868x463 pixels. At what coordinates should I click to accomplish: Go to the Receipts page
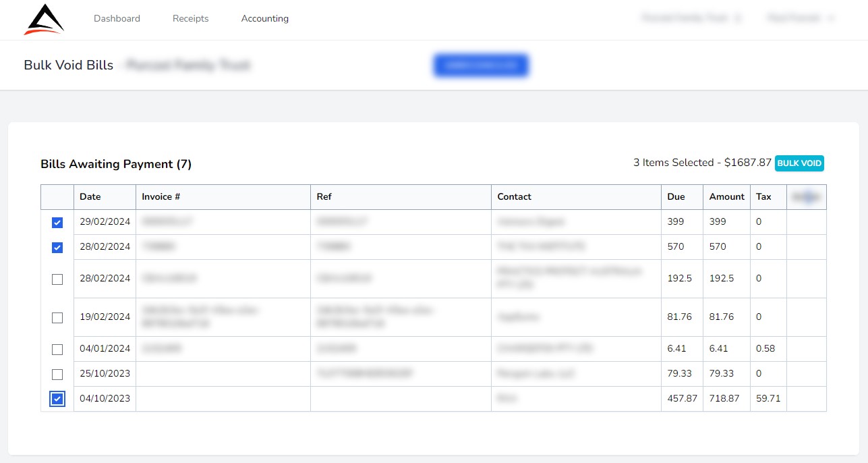pos(190,19)
